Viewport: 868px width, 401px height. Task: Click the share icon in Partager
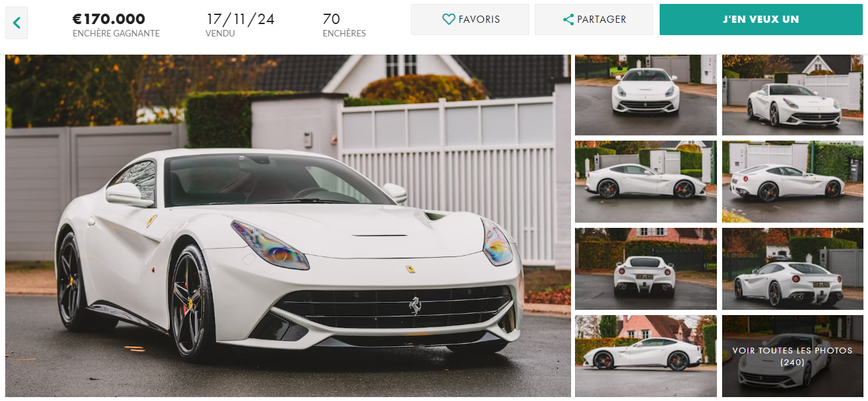pos(568,20)
